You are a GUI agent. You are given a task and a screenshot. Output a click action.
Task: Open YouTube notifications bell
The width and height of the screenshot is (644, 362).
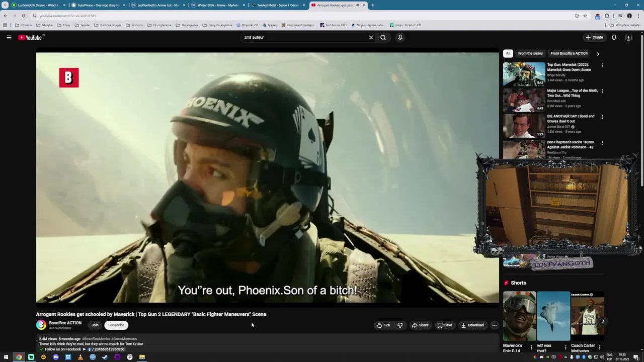pyautogui.click(x=614, y=37)
